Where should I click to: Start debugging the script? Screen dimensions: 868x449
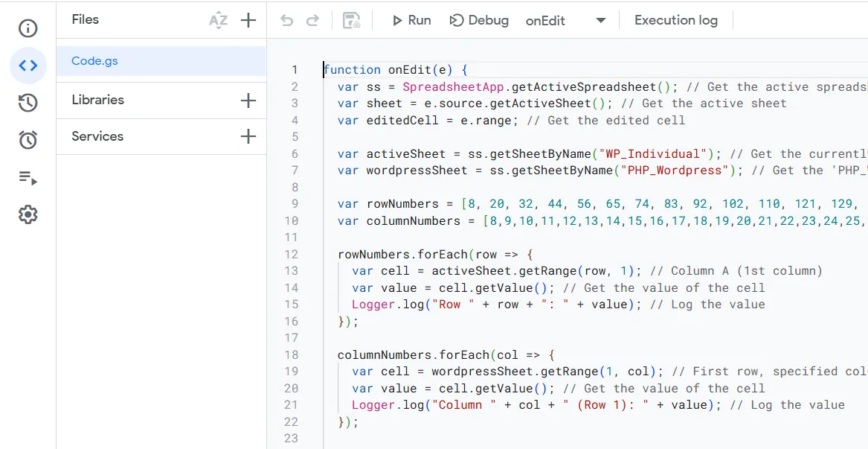click(x=479, y=20)
